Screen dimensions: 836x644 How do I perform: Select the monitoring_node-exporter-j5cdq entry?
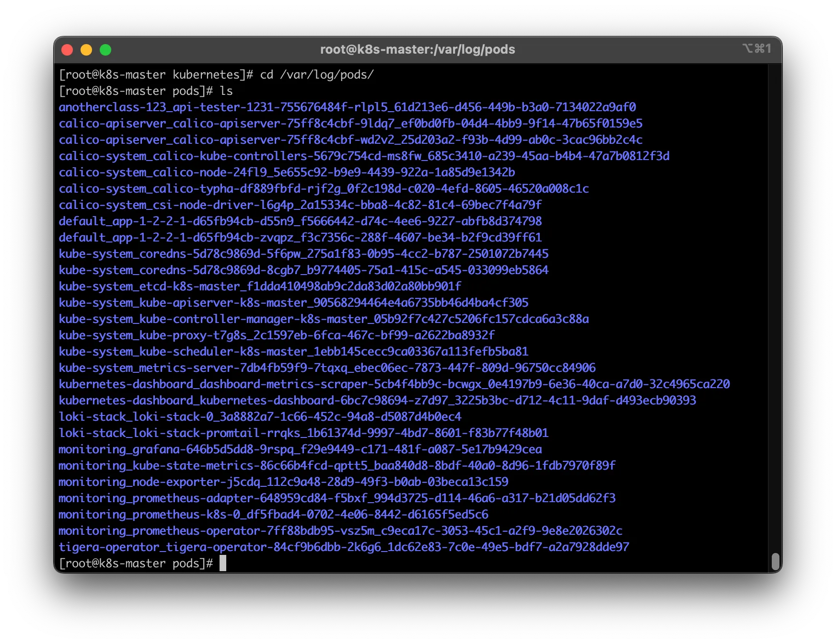284,482
